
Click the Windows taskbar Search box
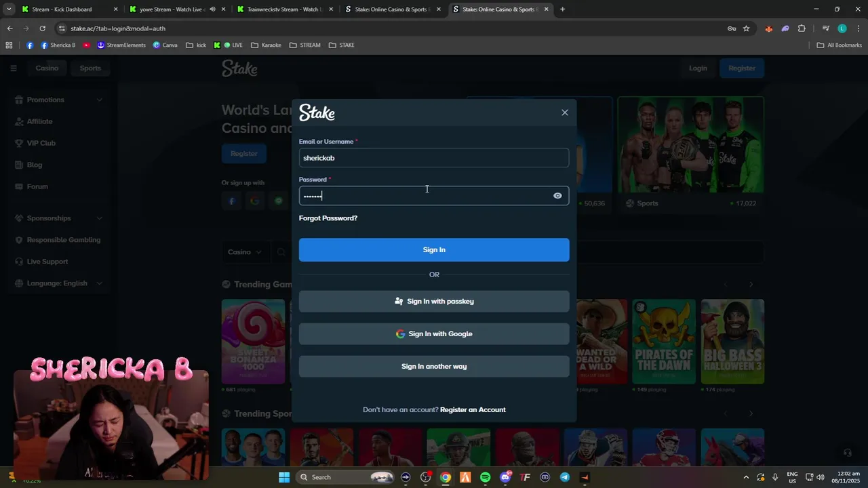(346, 477)
